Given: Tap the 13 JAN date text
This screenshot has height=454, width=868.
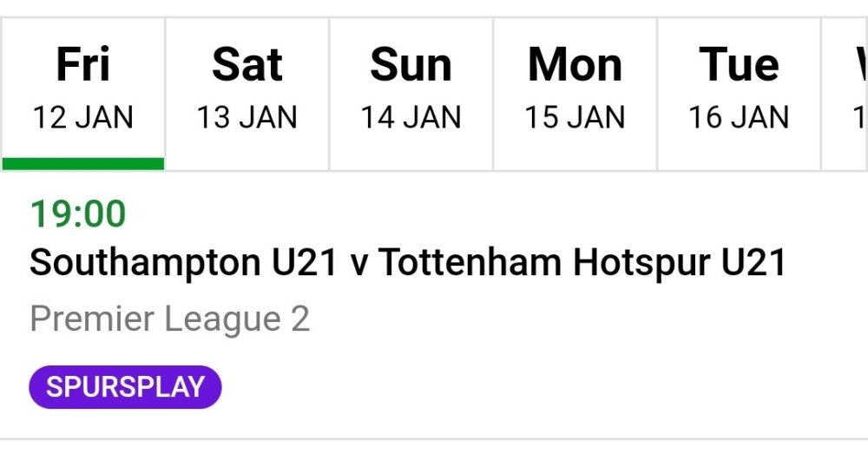Looking at the screenshot, I should click(x=247, y=117).
